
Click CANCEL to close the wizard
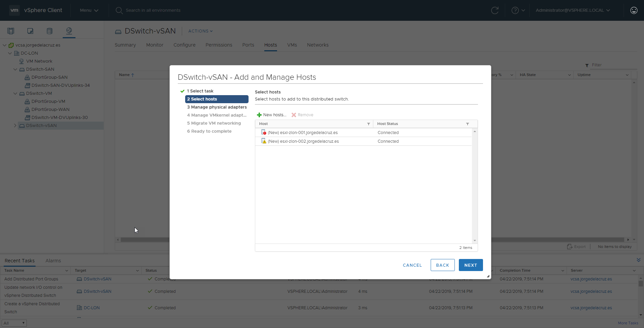click(x=412, y=265)
